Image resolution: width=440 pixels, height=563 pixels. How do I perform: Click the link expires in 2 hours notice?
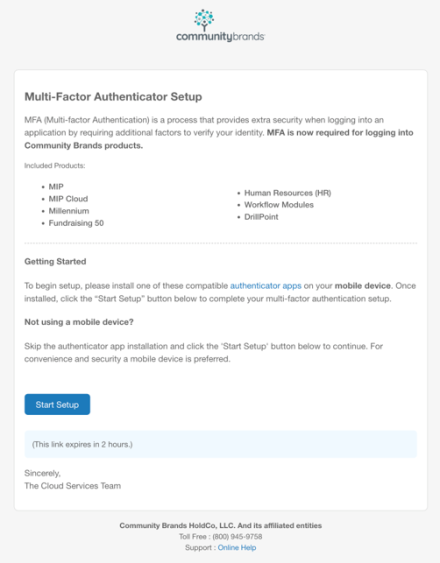click(82, 445)
